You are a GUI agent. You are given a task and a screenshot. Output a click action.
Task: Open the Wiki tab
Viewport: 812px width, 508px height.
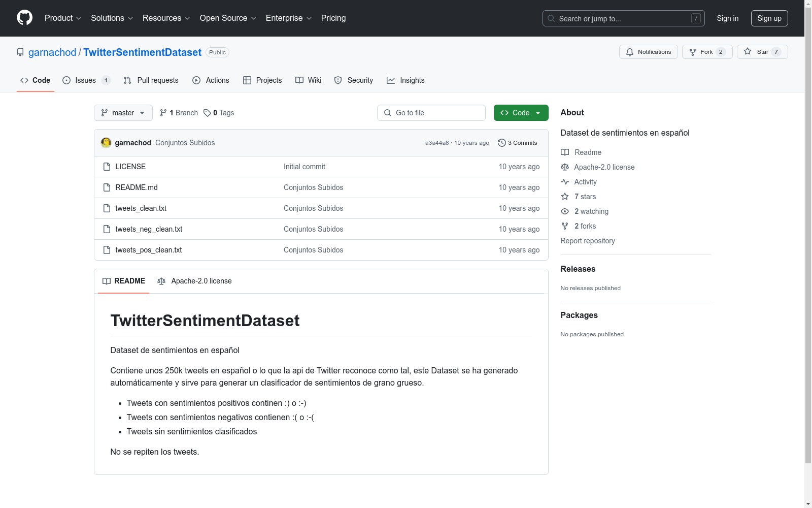pos(309,80)
